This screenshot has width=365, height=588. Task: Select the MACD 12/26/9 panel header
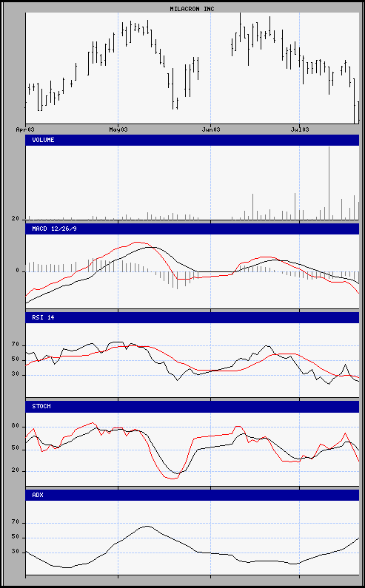[x=192, y=229]
